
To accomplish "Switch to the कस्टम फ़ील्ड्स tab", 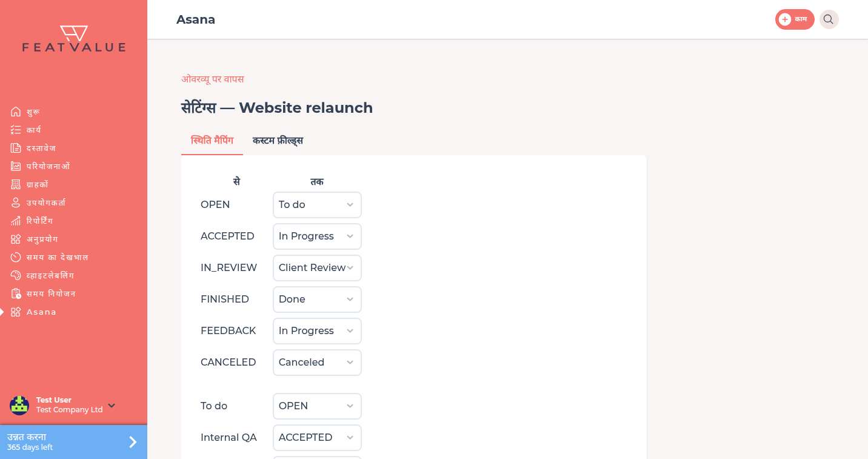I will [278, 141].
